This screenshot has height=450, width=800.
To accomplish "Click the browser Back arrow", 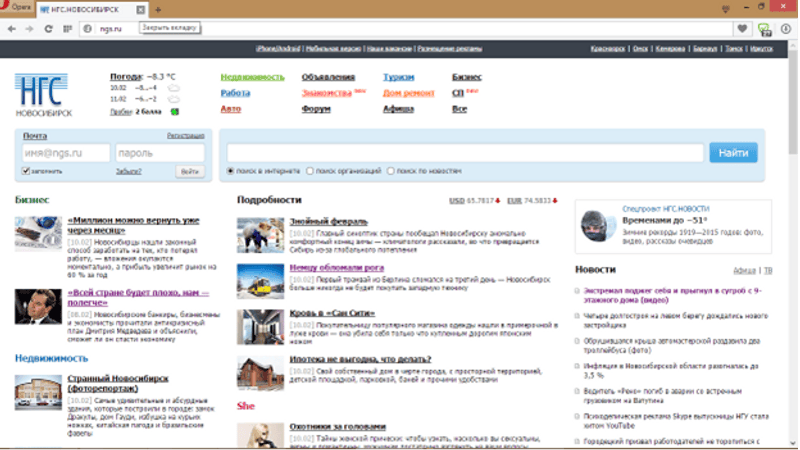I will tap(11, 29).
